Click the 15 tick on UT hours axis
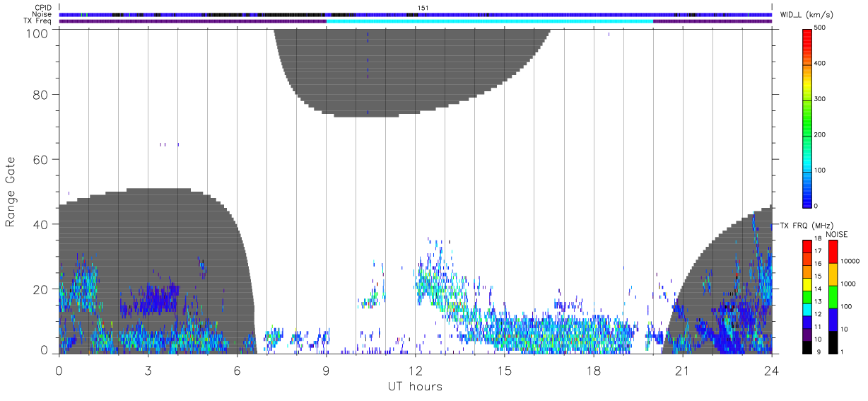This screenshot has width=868, height=401. tap(505, 370)
